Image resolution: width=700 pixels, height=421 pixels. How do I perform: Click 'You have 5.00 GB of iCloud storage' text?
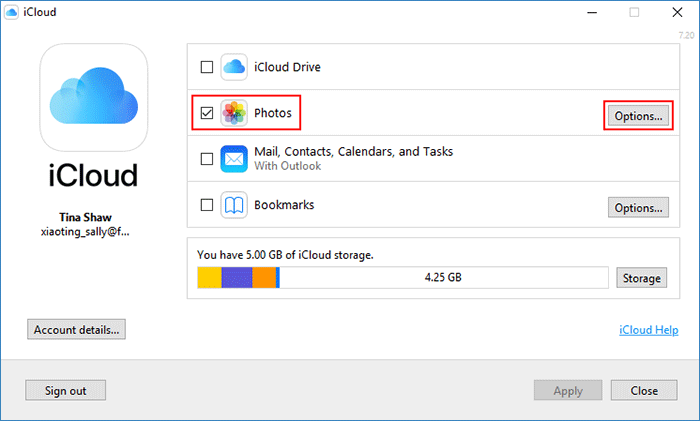pyautogui.click(x=285, y=255)
